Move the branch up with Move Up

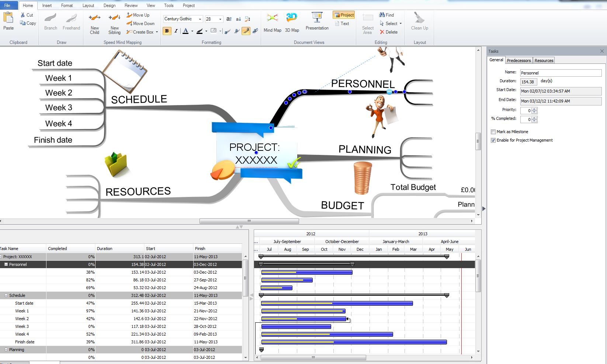(138, 15)
